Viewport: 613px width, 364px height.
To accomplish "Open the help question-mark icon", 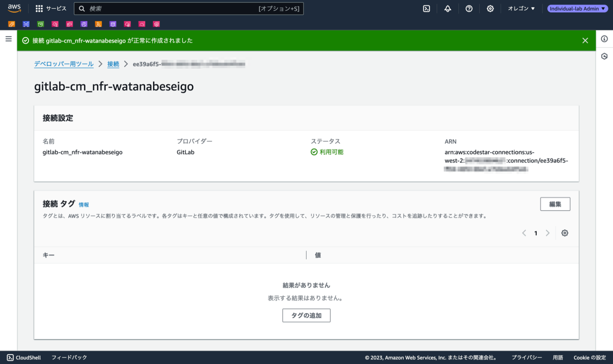I will (469, 8).
